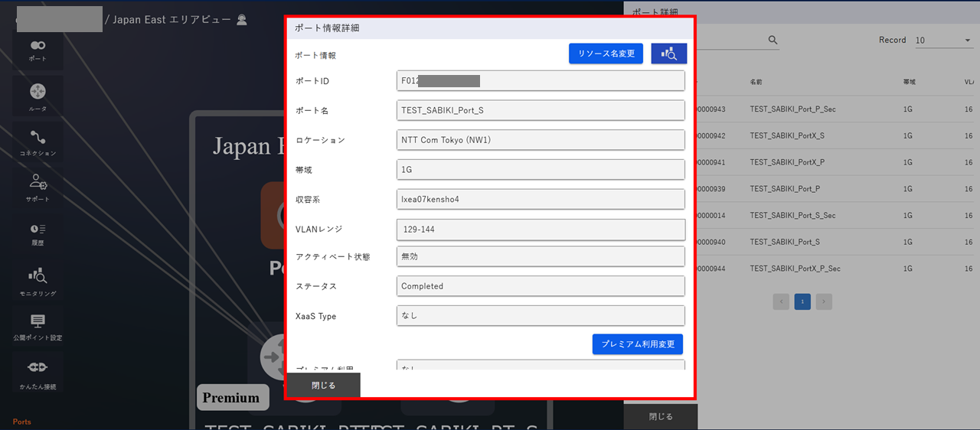Click the ロケーション field NTT Com Tokyo

(x=541, y=140)
